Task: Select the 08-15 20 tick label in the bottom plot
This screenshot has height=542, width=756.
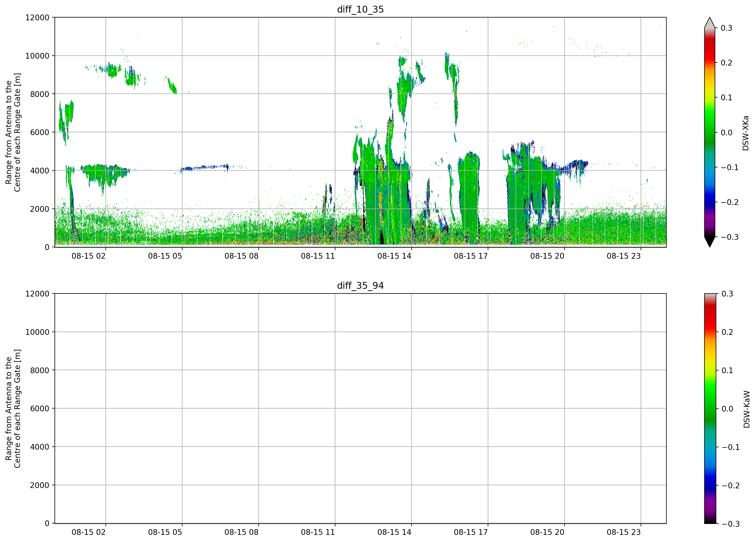Action: point(547,532)
